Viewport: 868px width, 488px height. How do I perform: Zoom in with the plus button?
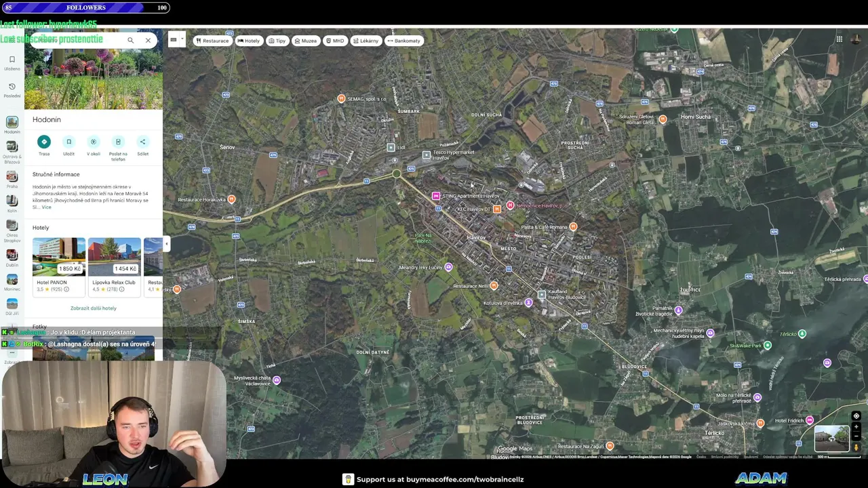click(x=856, y=427)
